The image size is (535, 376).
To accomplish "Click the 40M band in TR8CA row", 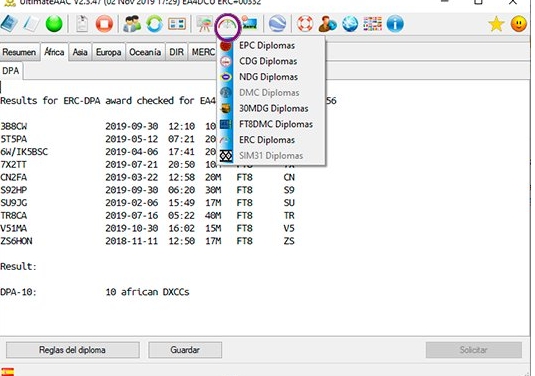I will coord(213,216).
